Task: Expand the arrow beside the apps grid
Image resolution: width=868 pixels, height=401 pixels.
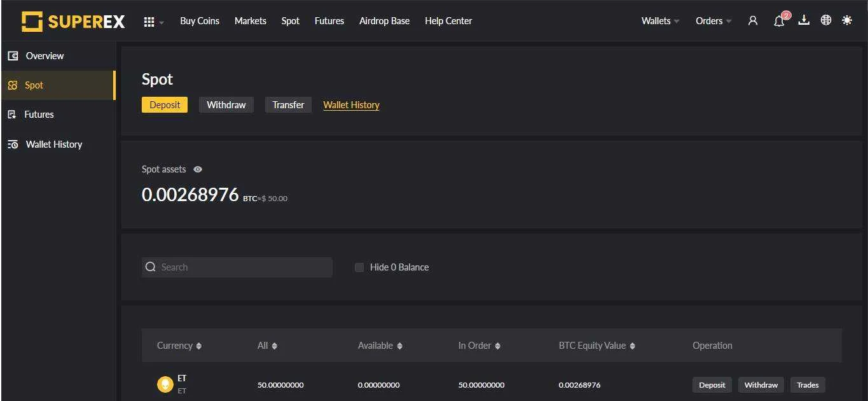Action: 162,22
